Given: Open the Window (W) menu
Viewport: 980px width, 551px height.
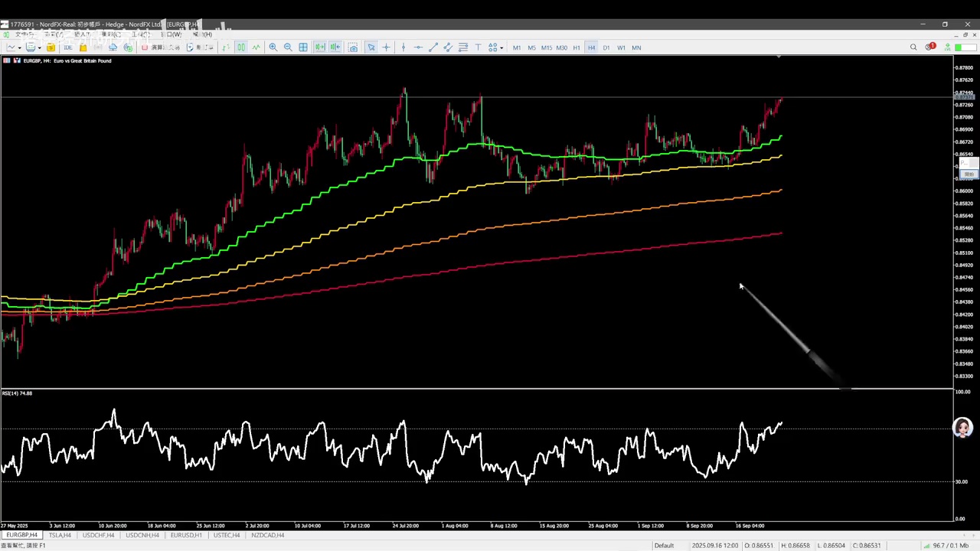Looking at the screenshot, I should (x=171, y=34).
